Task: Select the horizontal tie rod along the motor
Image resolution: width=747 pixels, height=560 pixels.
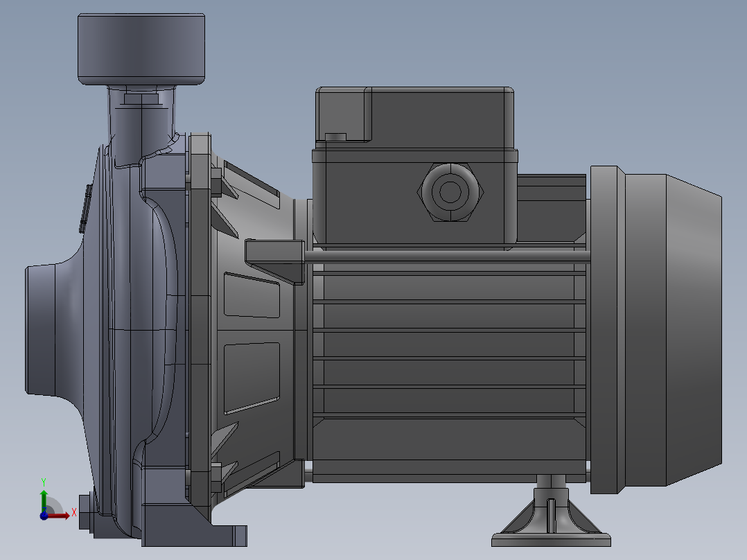Action: click(x=447, y=256)
